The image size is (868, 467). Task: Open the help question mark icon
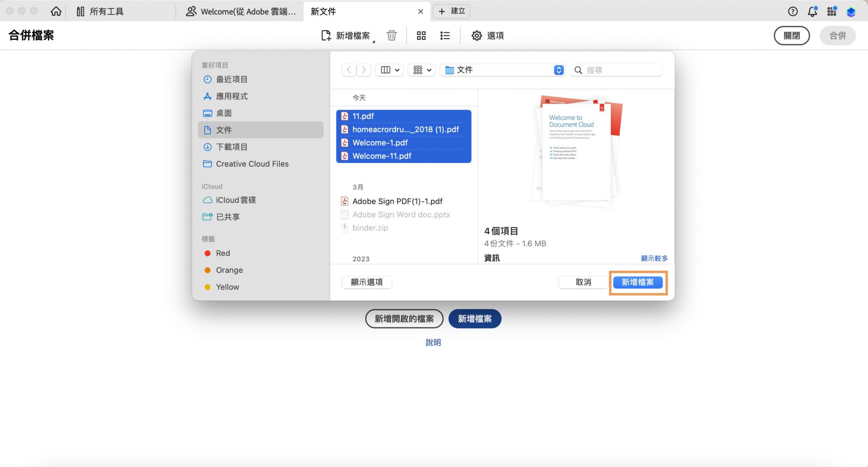pyautogui.click(x=793, y=11)
